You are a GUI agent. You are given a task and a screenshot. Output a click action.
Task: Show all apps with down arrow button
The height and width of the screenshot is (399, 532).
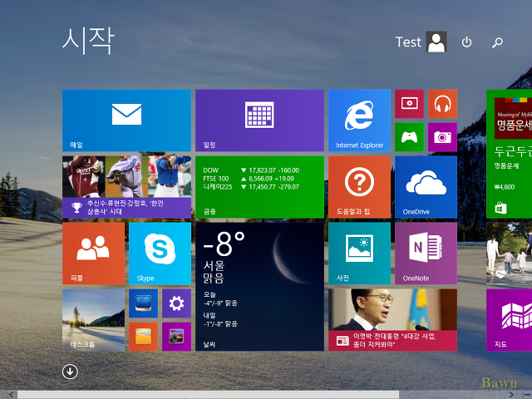(70, 372)
